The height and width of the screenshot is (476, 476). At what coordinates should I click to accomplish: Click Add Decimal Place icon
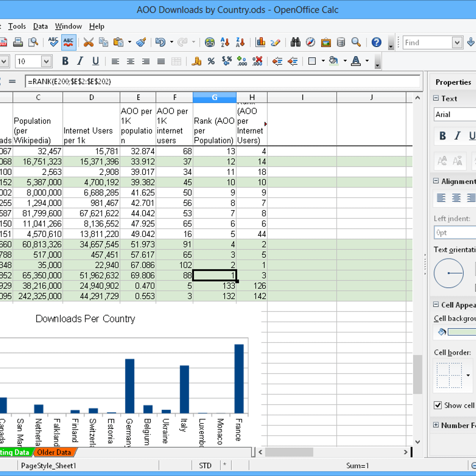click(242, 61)
